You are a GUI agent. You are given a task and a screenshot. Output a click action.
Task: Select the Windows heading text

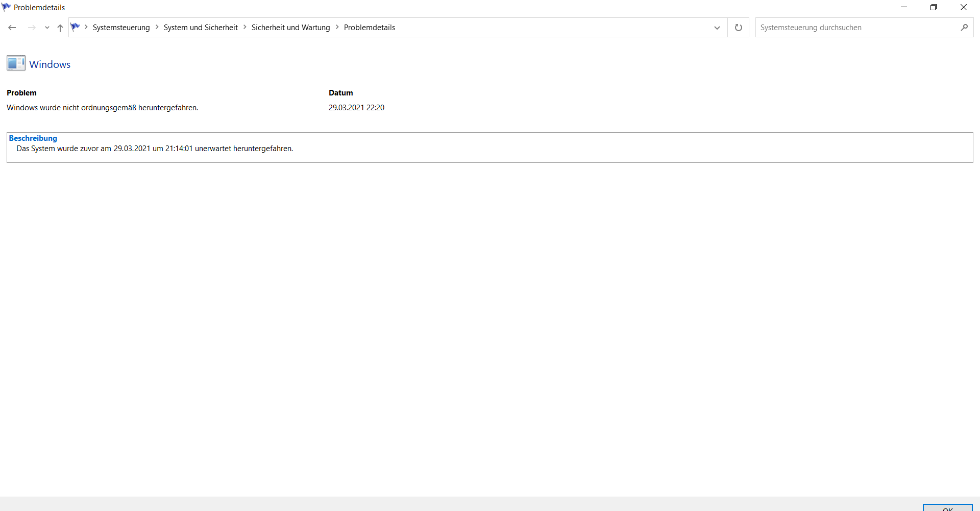click(50, 64)
